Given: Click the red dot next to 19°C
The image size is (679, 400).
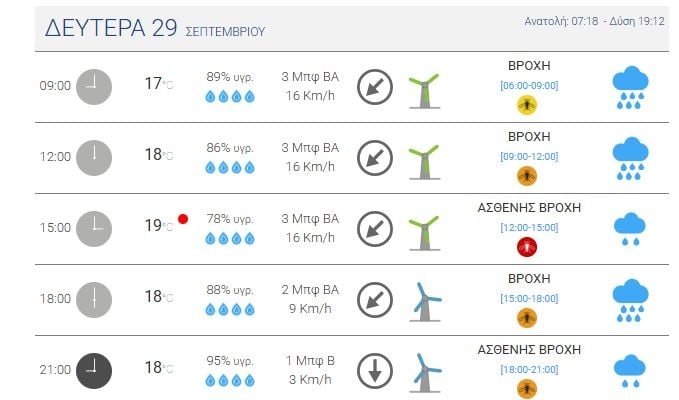Looking at the screenshot, I should (x=183, y=219).
